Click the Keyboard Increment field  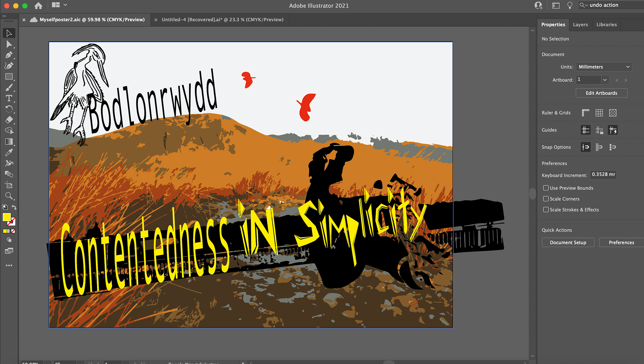click(603, 174)
